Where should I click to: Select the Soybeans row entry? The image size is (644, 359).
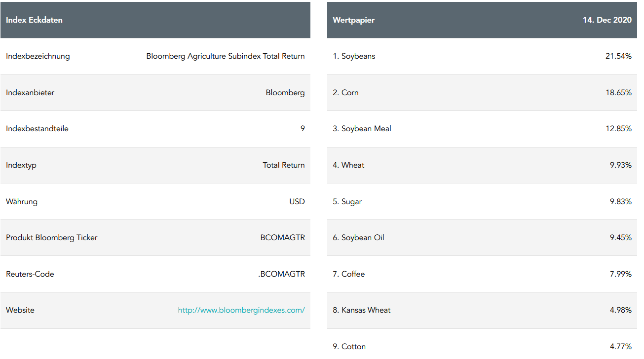tap(354, 56)
